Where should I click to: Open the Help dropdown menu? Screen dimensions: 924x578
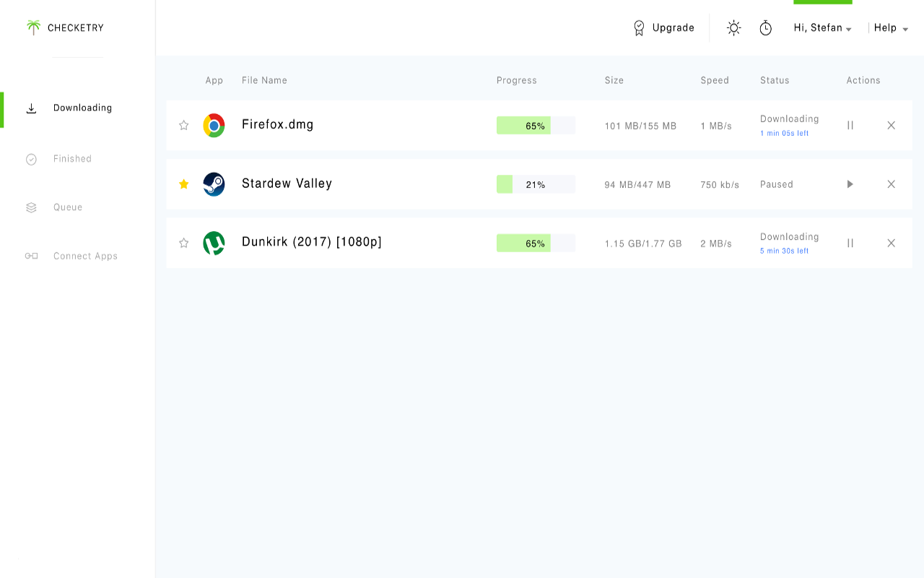click(x=891, y=28)
